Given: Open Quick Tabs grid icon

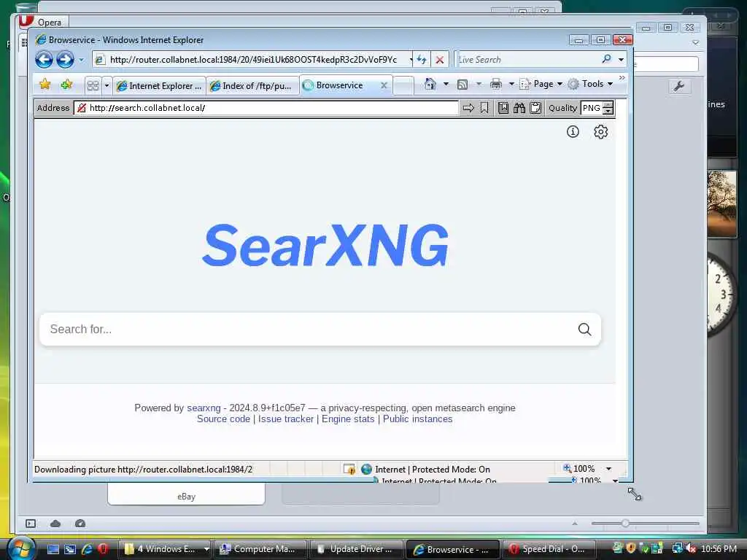Looking at the screenshot, I should coord(93,86).
